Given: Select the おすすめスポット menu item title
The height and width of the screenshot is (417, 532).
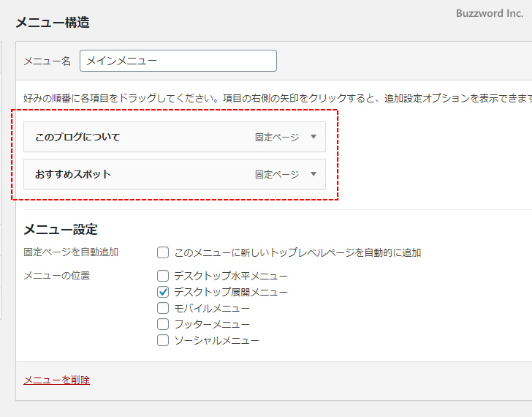Looking at the screenshot, I should (73, 174).
